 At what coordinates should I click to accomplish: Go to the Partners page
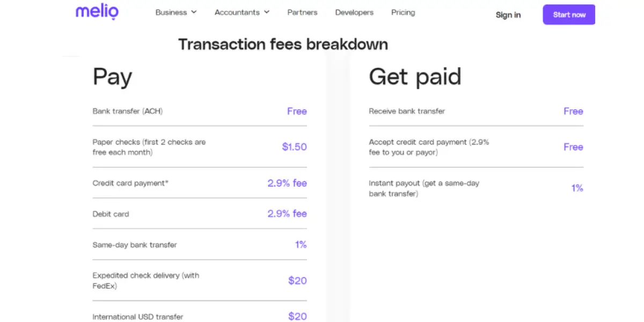[302, 12]
